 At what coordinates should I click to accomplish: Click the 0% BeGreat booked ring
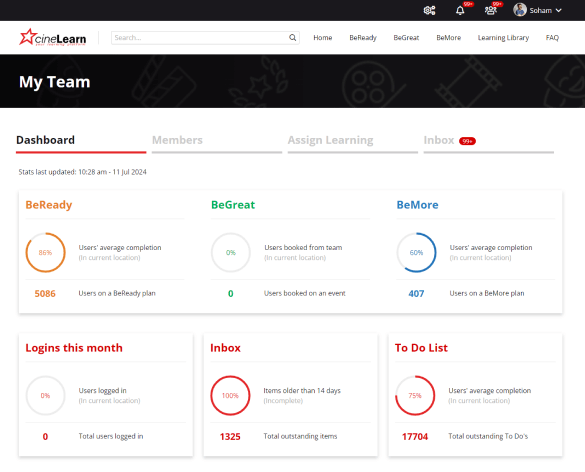click(x=231, y=253)
